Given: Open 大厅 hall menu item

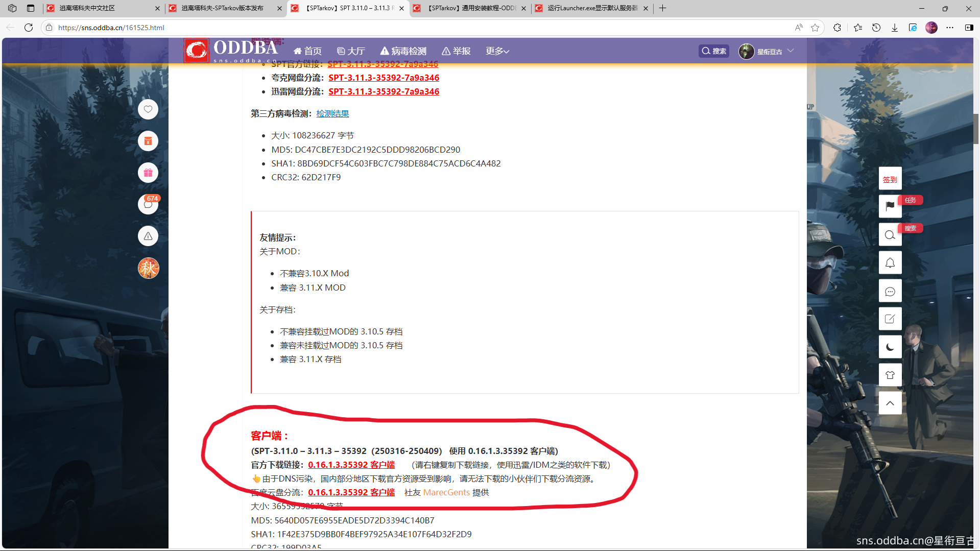Looking at the screenshot, I should 351,51.
